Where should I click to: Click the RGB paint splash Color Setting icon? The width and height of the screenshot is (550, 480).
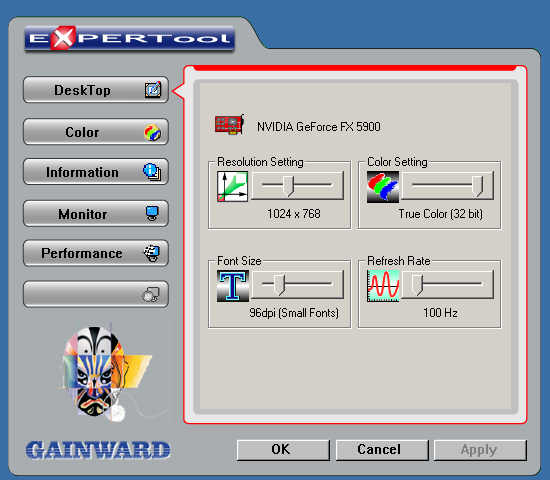(383, 187)
